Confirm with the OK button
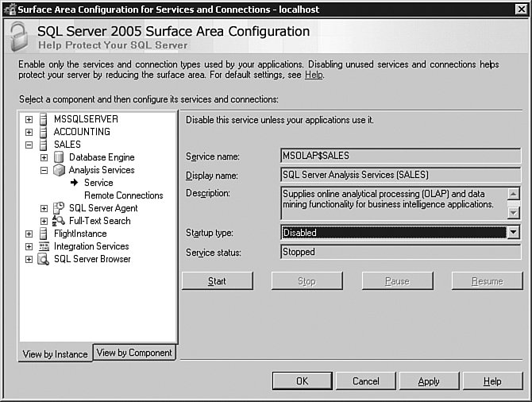The height and width of the screenshot is (402, 532). coord(303,381)
